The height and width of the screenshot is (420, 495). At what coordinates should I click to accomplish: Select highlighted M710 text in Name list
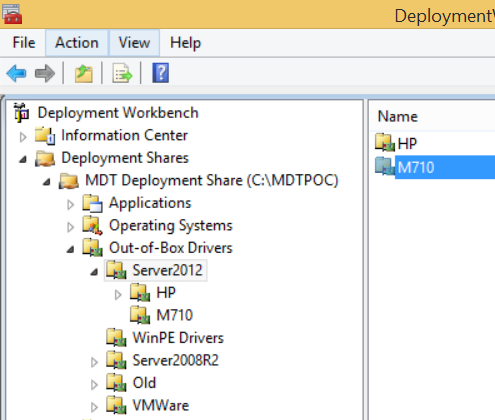click(x=416, y=167)
